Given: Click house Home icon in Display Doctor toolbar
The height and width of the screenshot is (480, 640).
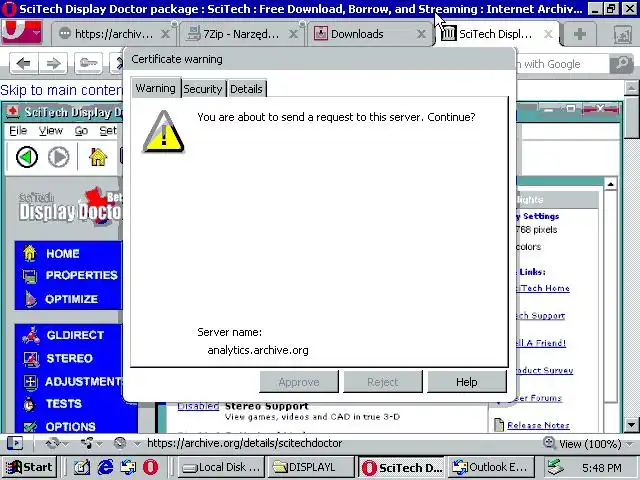Looking at the screenshot, I should coord(98,157).
